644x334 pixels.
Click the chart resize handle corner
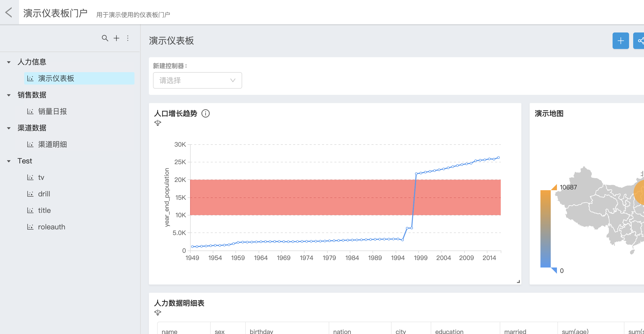coord(518,282)
